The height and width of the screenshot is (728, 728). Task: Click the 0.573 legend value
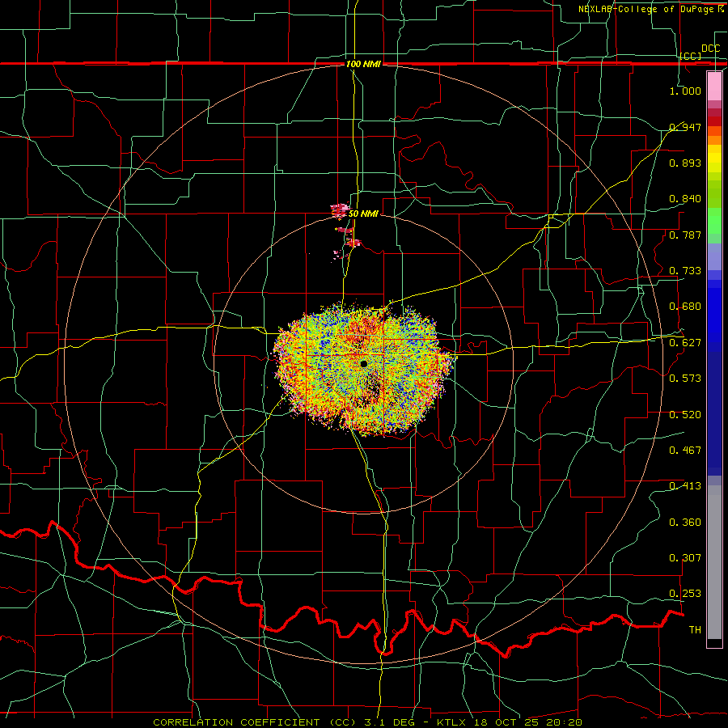tap(685, 379)
